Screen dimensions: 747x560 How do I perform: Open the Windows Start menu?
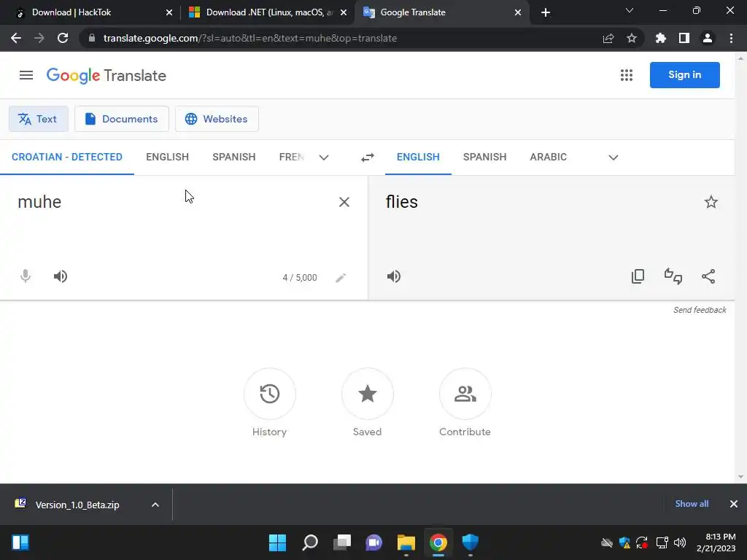278,542
